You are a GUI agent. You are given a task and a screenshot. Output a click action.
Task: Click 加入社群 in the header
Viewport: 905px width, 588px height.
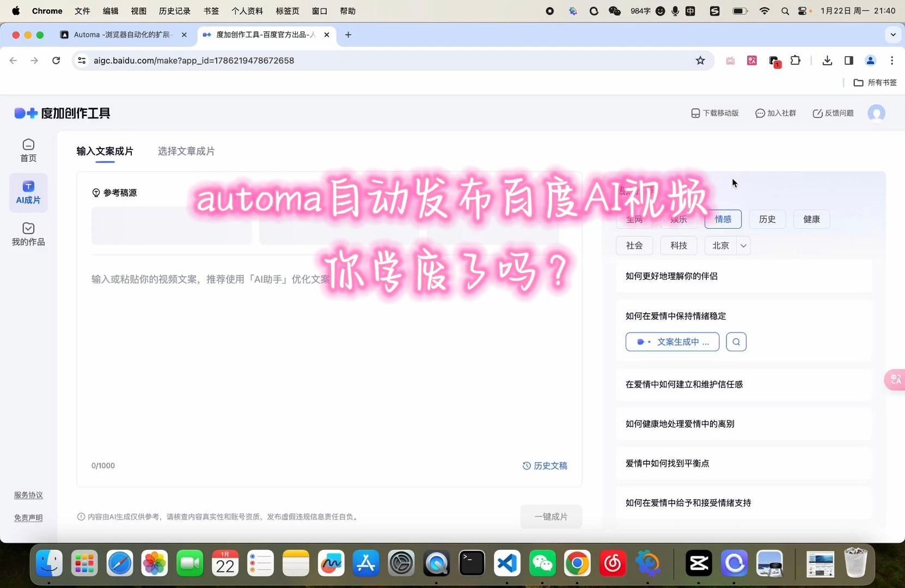click(x=775, y=113)
